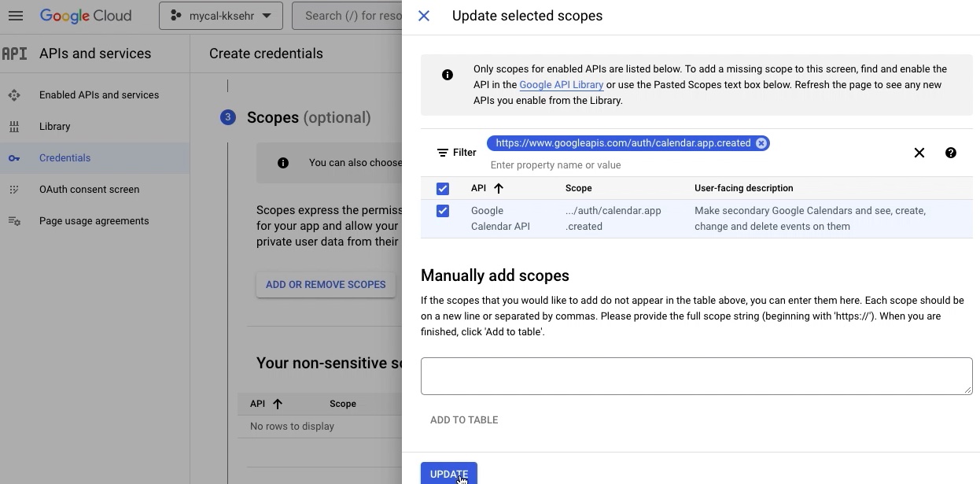980x484 pixels.
Task: Click the Credentials key icon
Action: click(x=14, y=158)
